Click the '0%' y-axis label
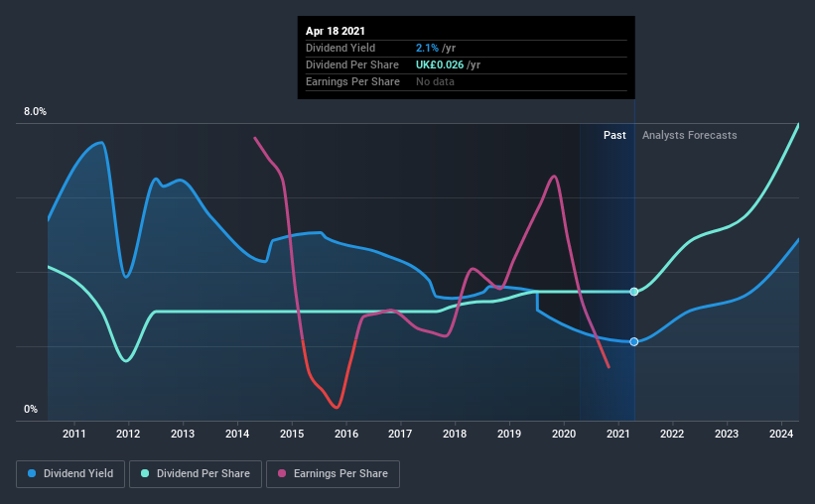Image resolution: width=815 pixels, height=504 pixels. (31, 409)
